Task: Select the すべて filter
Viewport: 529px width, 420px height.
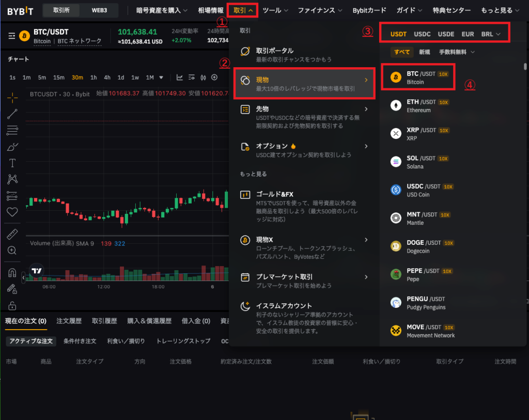Action: [402, 52]
